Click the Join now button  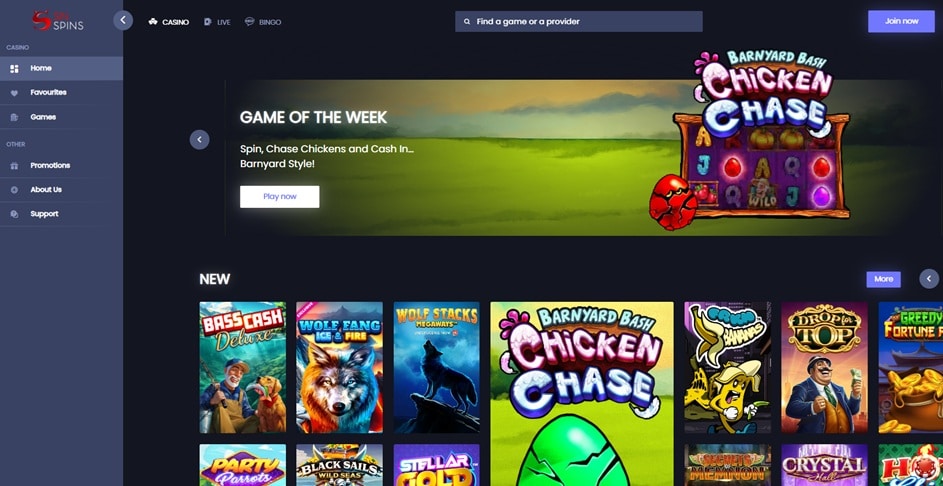[x=901, y=21]
